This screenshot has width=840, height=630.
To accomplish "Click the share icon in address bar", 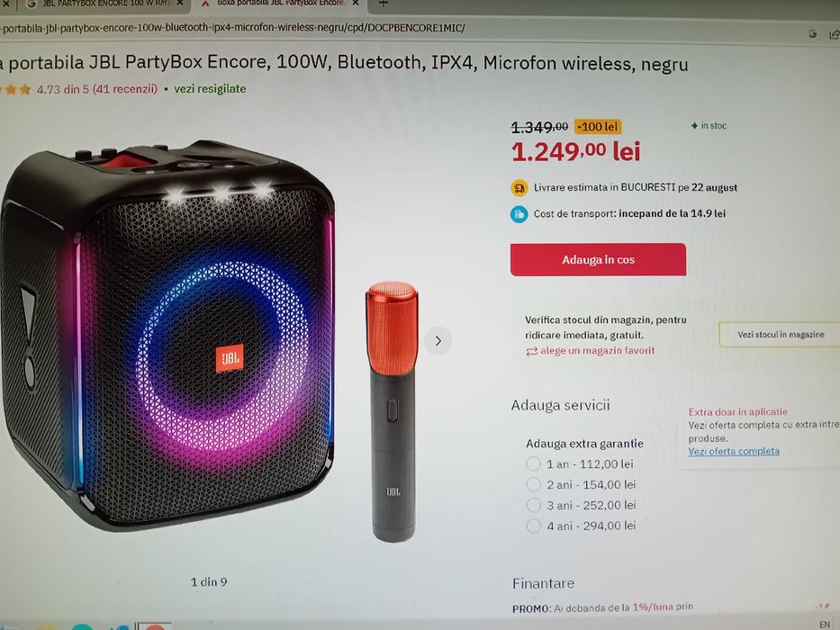I will point(834,34).
